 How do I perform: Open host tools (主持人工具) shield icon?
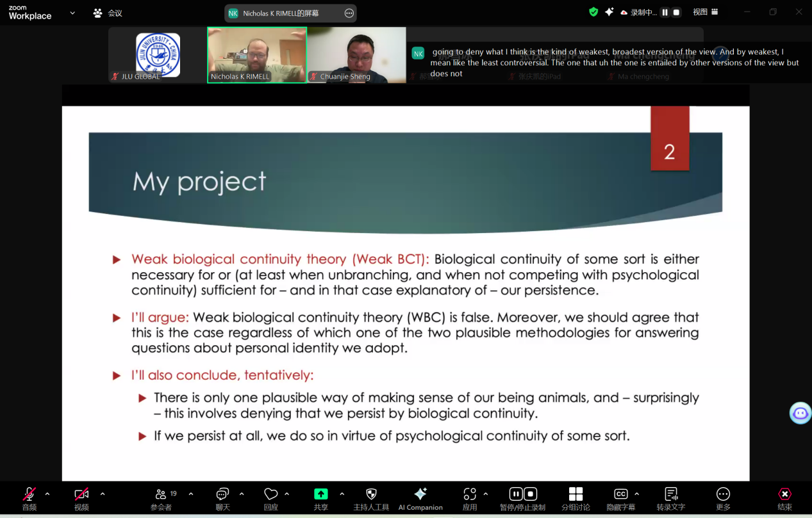[x=371, y=498]
